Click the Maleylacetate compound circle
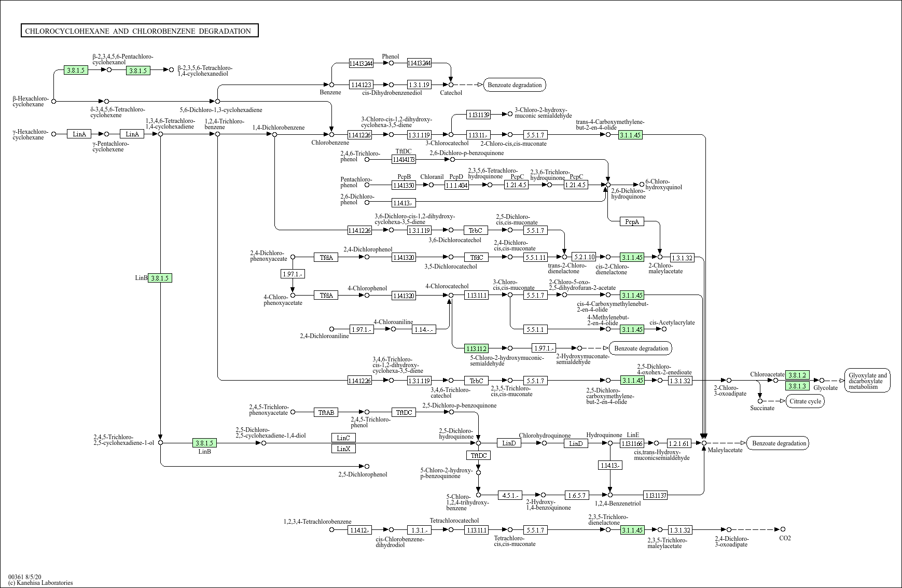Image resolution: width=902 pixels, height=588 pixels. pyautogui.click(x=704, y=443)
